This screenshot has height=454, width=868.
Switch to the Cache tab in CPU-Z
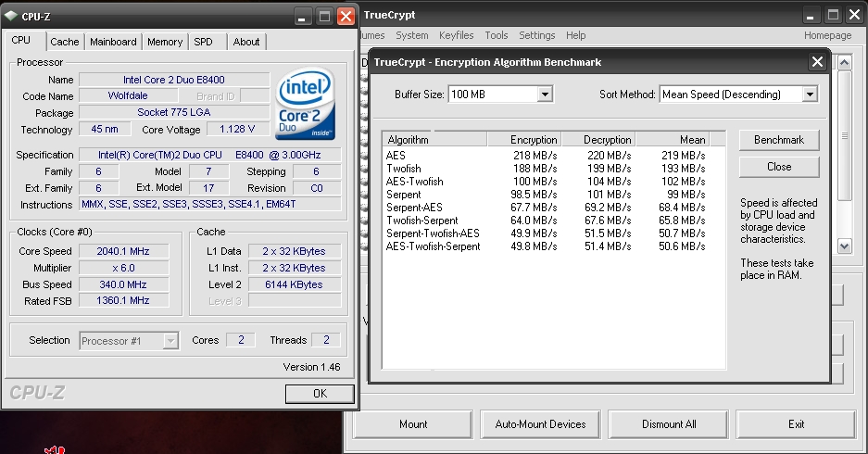coord(64,42)
